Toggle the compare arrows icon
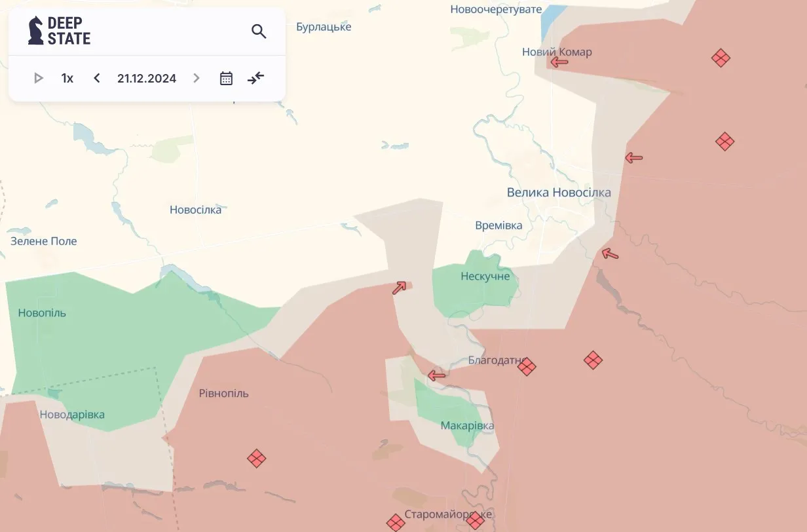This screenshot has height=532, width=807. (x=255, y=79)
